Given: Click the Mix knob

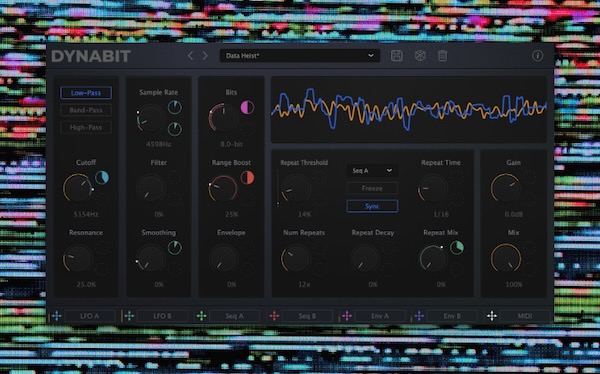Looking at the screenshot, I should coord(506,258).
